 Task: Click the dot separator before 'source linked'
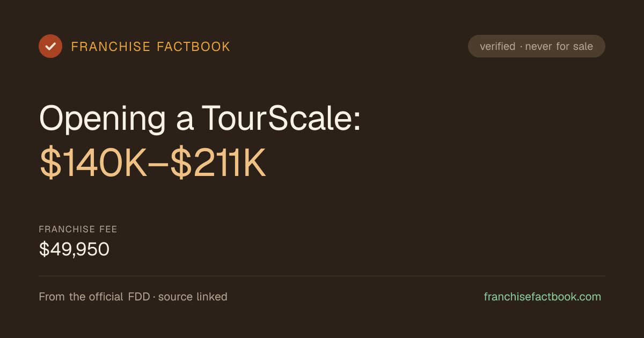[x=154, y=297]
